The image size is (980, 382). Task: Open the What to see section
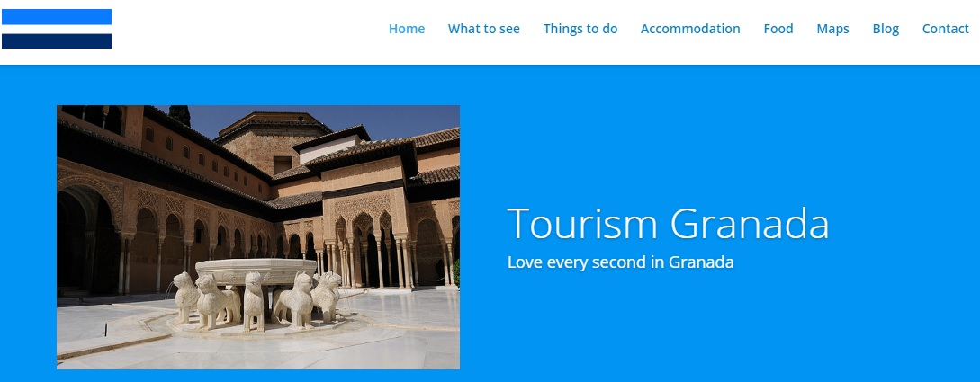(484, 29)
